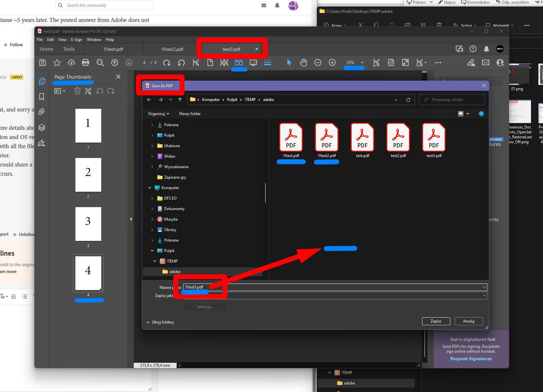Open view mode dropdown in Save dialog
Image resolution: width=543 pixels, height=392 pixels.
(x=468, y=114)
